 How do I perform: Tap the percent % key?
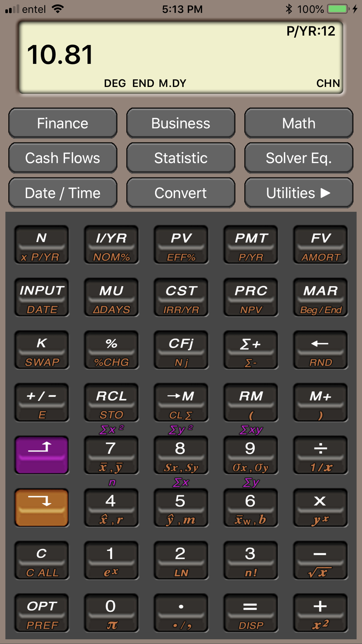pos(111,350)
